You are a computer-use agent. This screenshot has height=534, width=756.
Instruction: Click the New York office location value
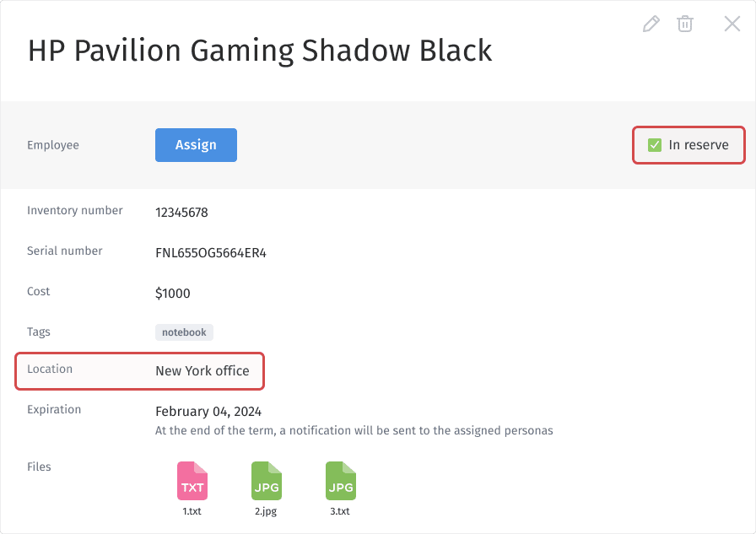(x=202, y=370)
